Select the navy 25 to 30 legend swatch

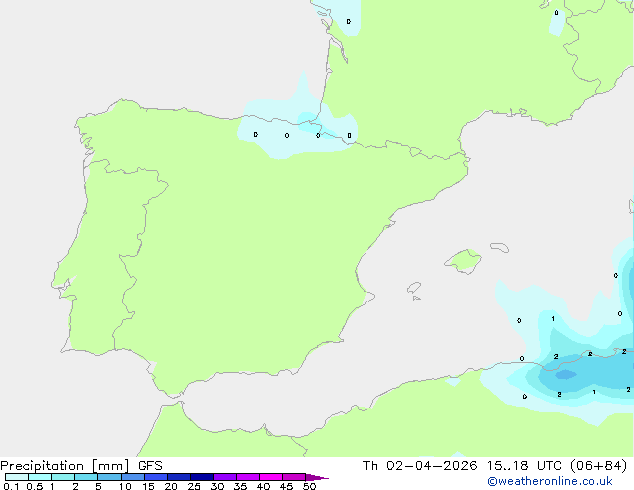coord(202,477)
